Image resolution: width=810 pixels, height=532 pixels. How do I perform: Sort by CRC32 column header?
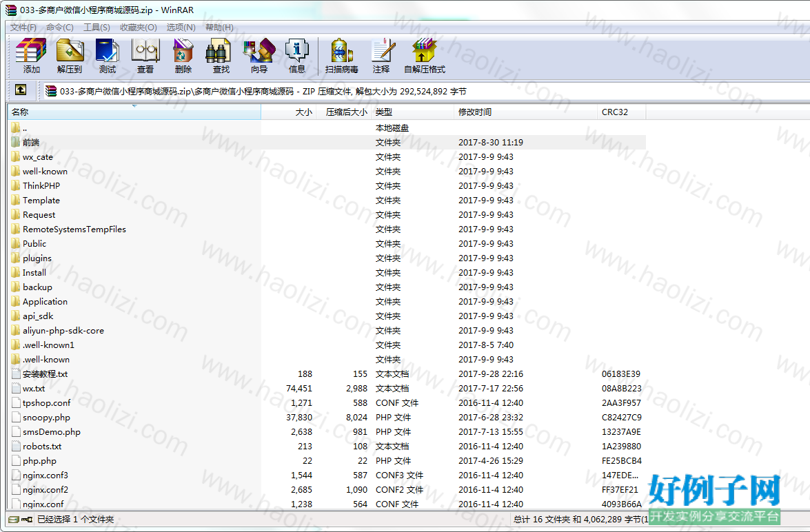[x=621, y=112]
